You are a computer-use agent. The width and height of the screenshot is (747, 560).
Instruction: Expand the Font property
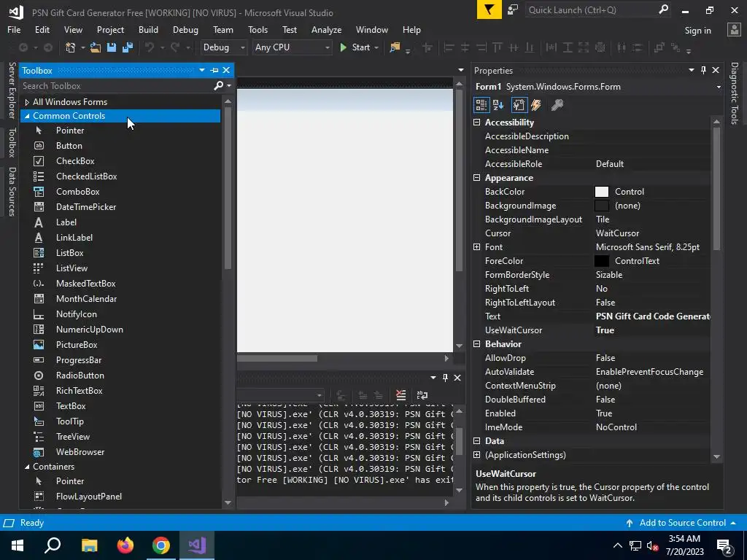476,246
